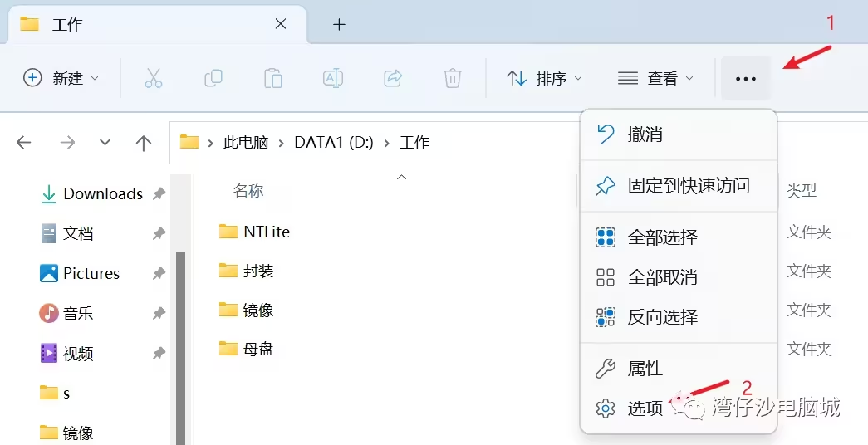Open 文档 in the sidebar
This screenshot has width=868, height=445.
pos(67,233)
